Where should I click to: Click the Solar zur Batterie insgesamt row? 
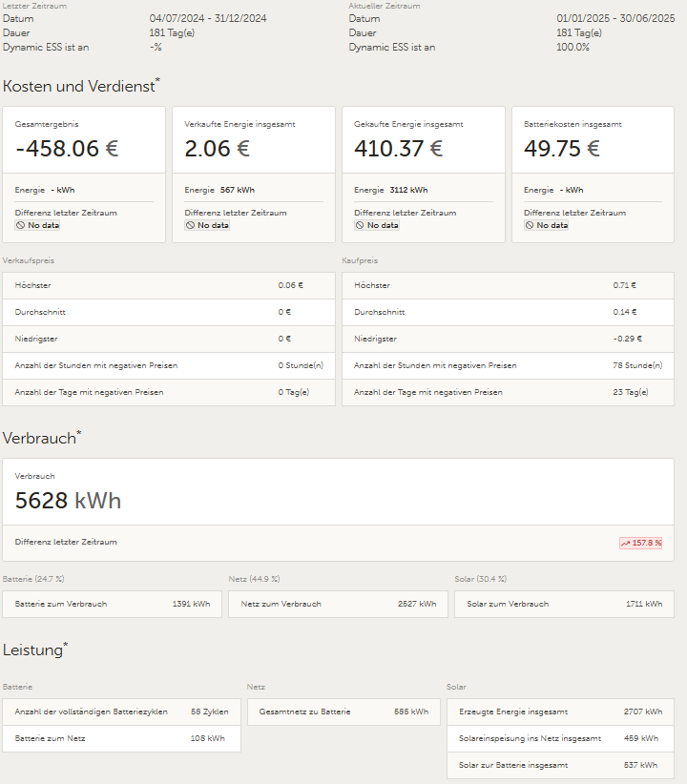(x=560, y=765)
